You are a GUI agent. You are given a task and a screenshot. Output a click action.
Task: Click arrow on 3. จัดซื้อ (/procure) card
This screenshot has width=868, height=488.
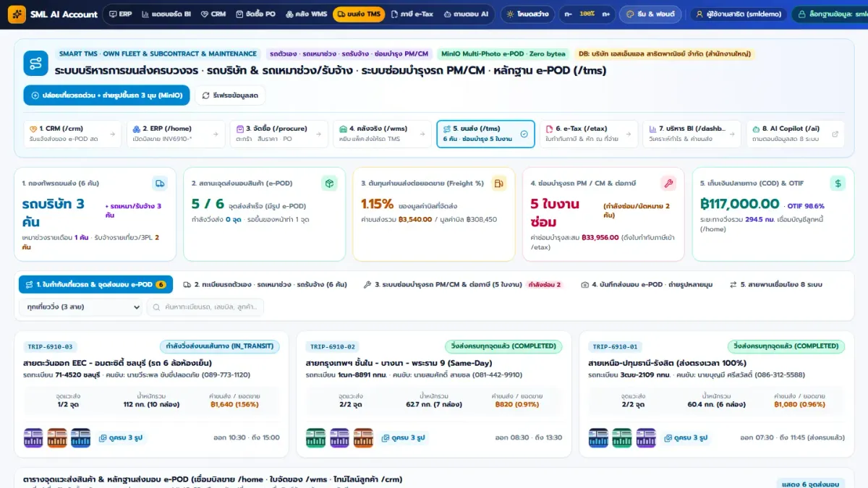[x=319, y=134]
